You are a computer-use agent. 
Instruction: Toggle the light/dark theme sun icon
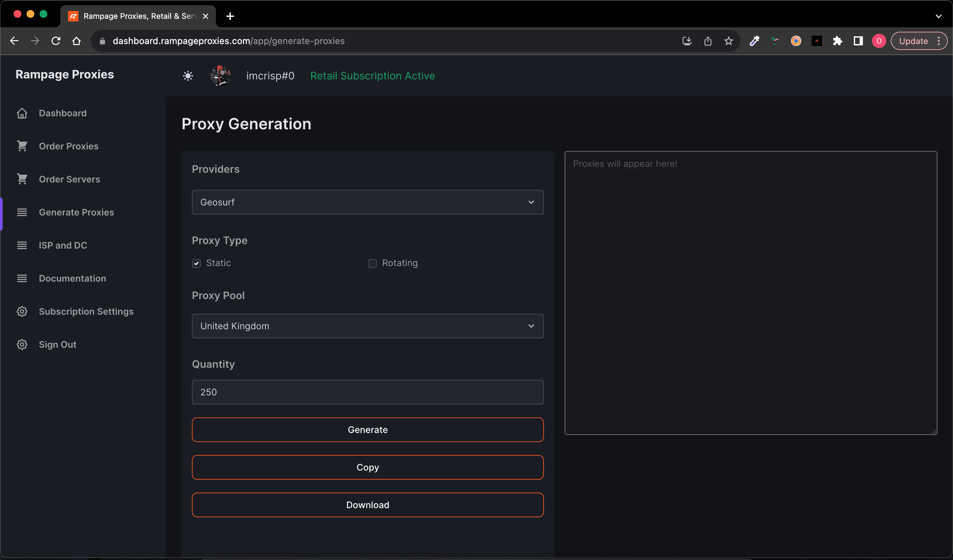tap(188, 76)
